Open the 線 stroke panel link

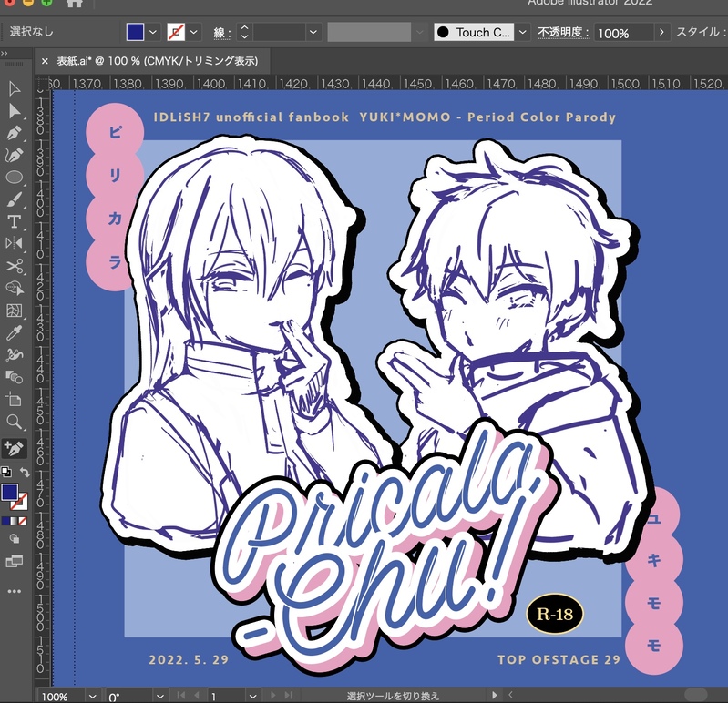[222, 33]
